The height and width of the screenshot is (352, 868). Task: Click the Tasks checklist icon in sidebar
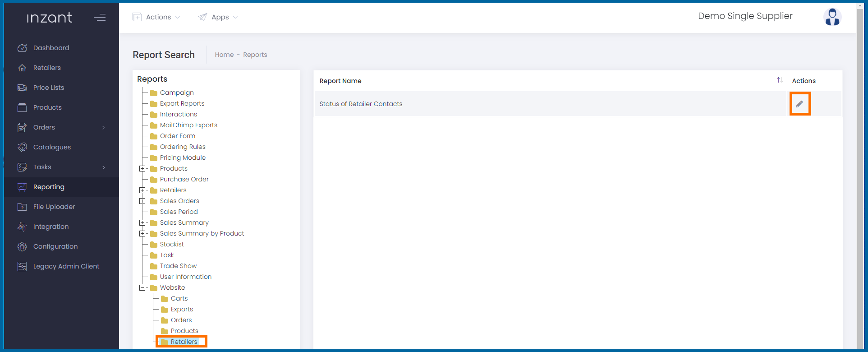pos(22,167)
